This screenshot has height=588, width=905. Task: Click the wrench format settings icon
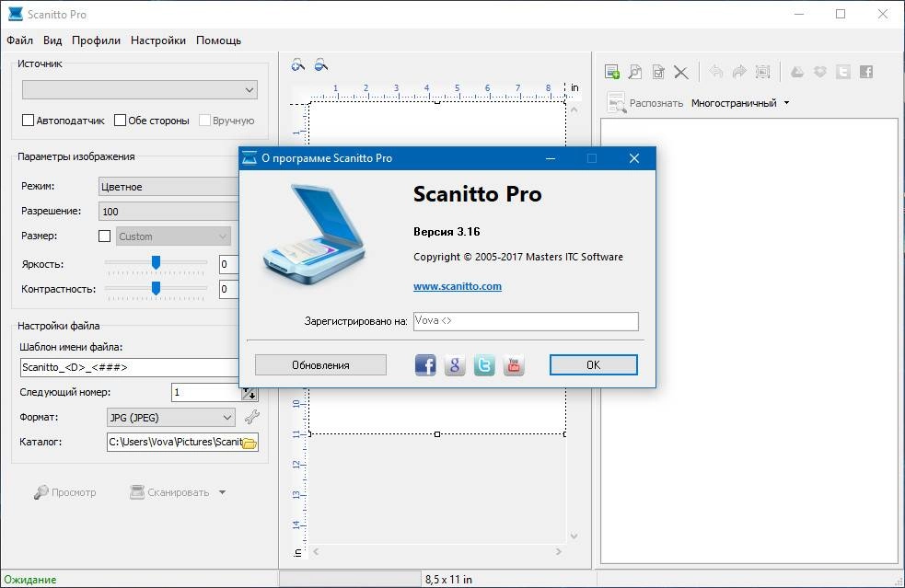(x=251, y=417)
